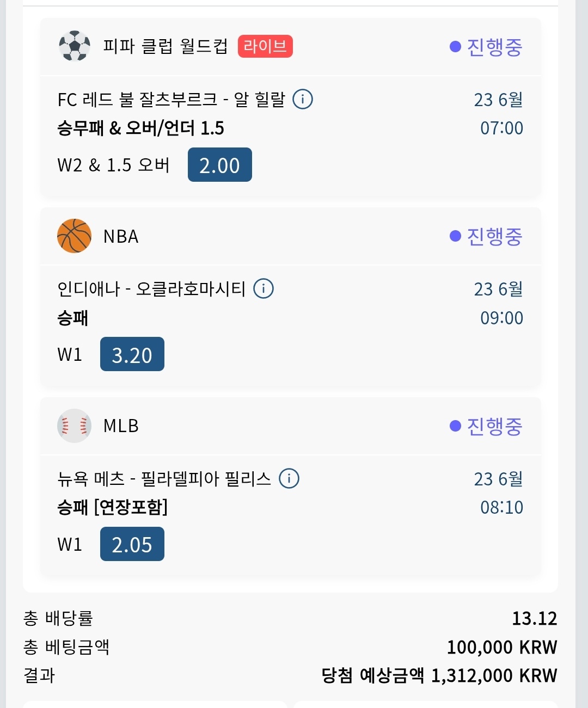Click the 뉴욕 메츠 - 필라델피아 필리스 match name
Viewport: 588px width, 708px height.
pyautogui.click(x=164, y=479)
